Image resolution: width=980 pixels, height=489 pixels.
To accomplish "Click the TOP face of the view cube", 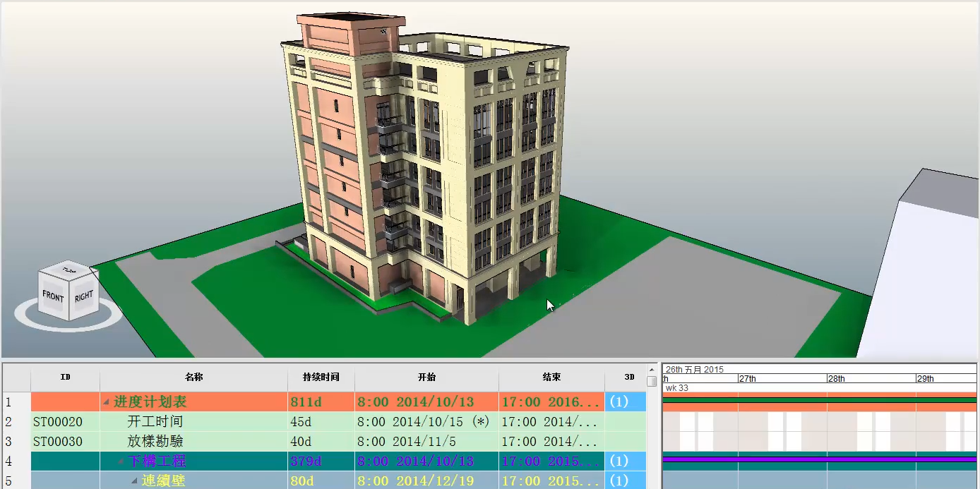I will 68,270.
